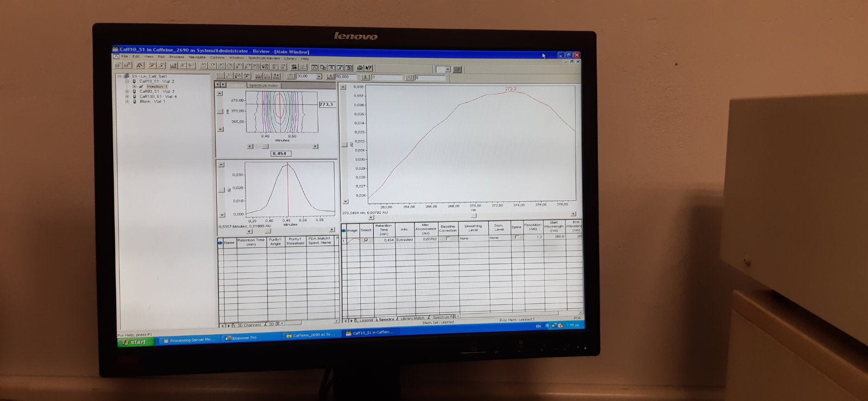Click the peak icon beside 50,000 field
Image resolution: width=868 pixels, height=401 pixels.
click(x=330, y=77)
